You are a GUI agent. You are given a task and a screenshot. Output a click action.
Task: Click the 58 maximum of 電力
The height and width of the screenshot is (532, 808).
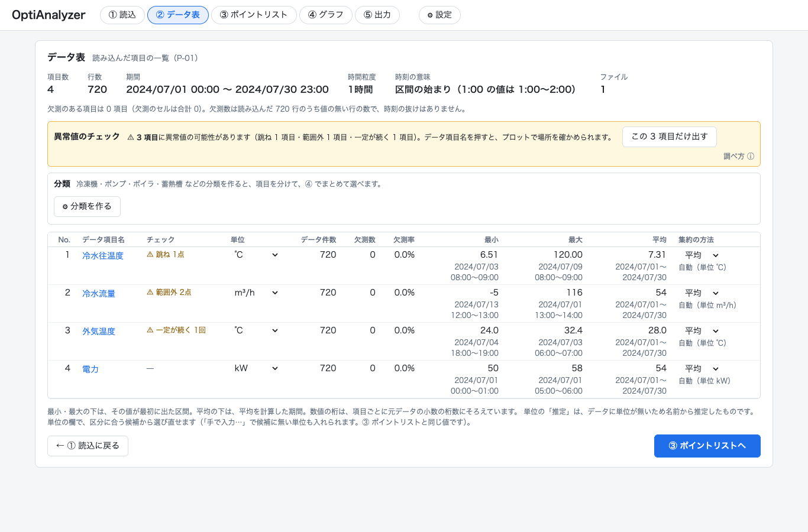pyautogui.click(x=577, y=368)
